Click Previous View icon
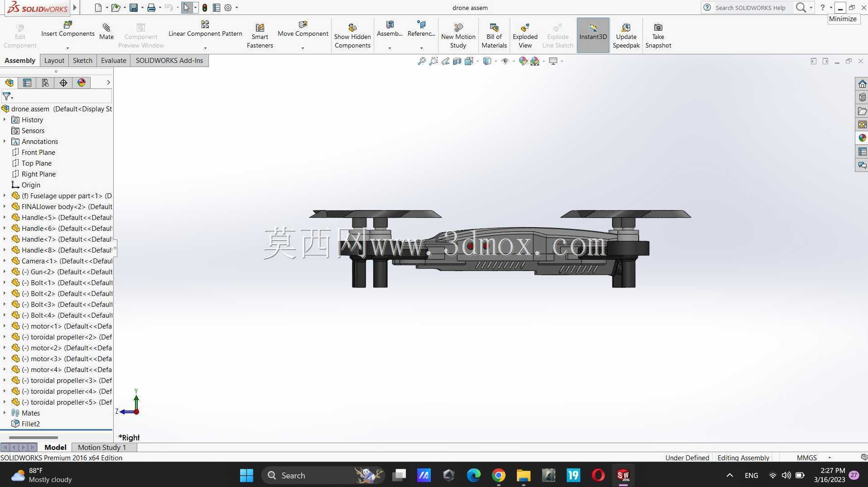The height and width of the screenshot is (487, 868). [x=445, y=61]
